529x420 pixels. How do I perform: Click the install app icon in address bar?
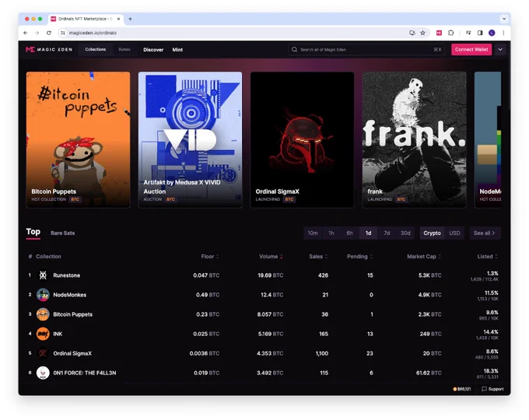coord(412,33)
